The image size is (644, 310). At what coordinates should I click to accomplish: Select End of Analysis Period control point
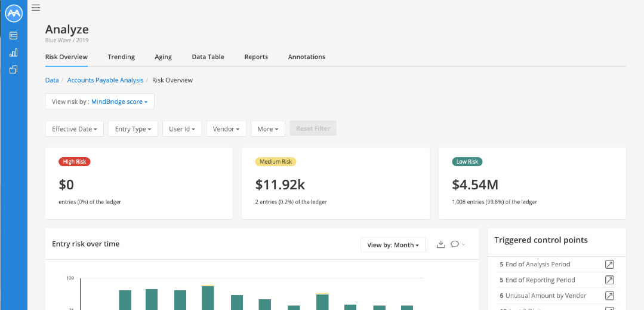click(x=535, y=265)
